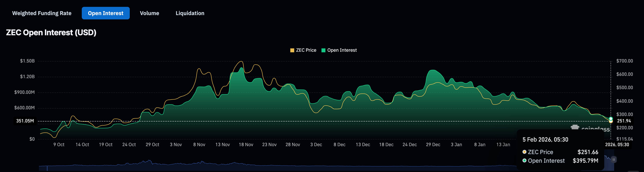Switch to the Liquidation tab
644x172 pixels.
[x=190, y=13]
